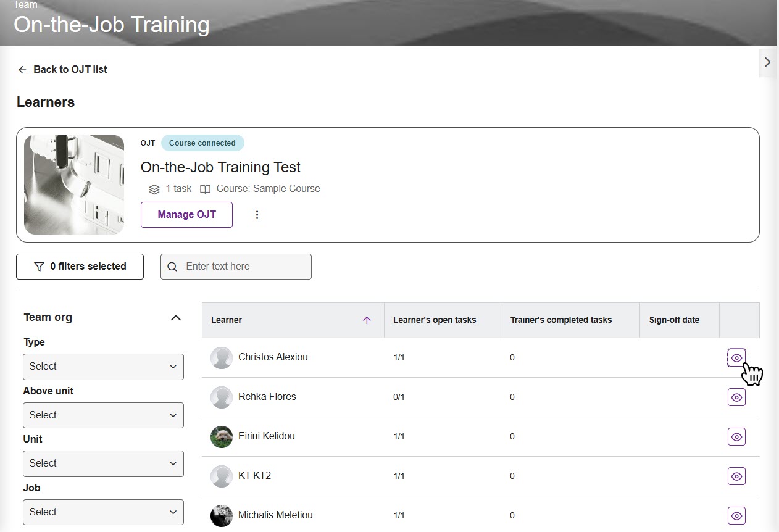Click the eye icon for Rehka Flores

coord(736,397)
